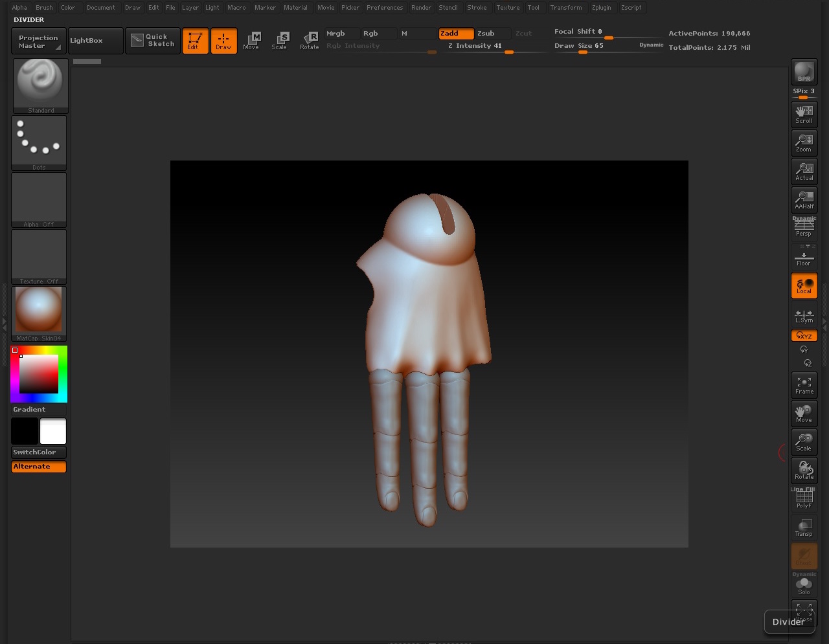
Task: Toggle Persp perspective view
Action: click(x=804, y=228)
